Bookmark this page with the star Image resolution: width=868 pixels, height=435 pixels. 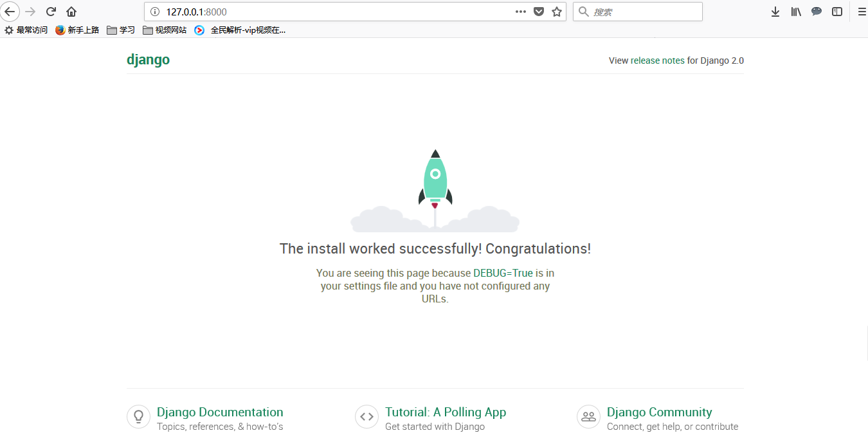[x=557, y=12]
